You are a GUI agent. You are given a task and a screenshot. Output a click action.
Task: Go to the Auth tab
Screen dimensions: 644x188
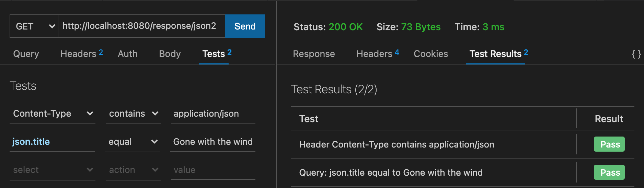point(127,54)
